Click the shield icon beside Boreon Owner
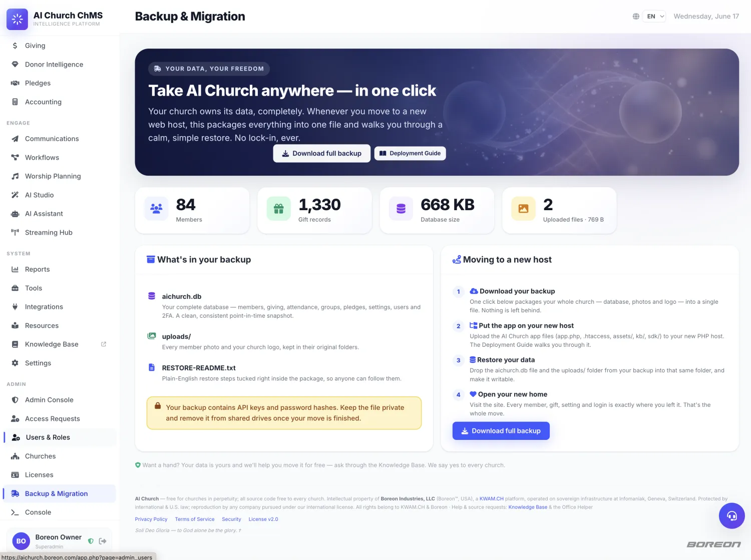Image resolution: width=751 pixels, height=560 pixels. (x=91, y=541)
